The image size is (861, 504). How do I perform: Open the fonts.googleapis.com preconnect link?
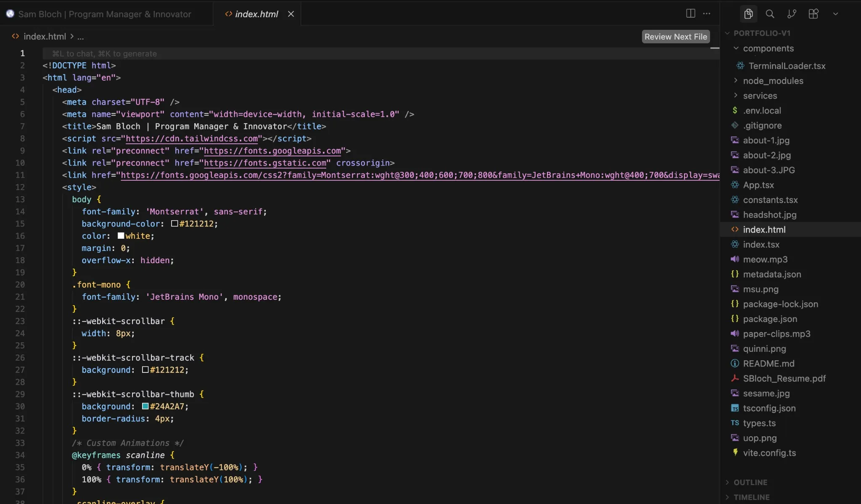click(x=272, y=151)
